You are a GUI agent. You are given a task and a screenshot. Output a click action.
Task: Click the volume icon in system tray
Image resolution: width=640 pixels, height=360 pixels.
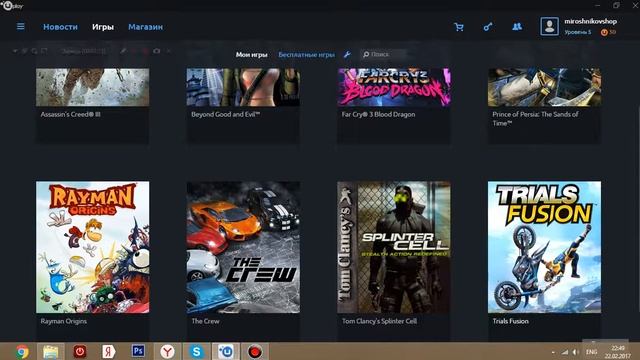[576, 352]
